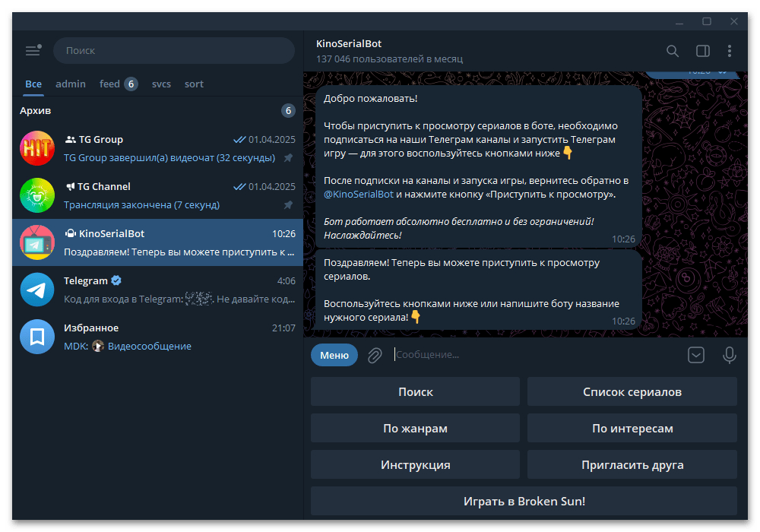
Task: Open KinoSerialBot profile from chat header
Action: [x=349, y=43]
